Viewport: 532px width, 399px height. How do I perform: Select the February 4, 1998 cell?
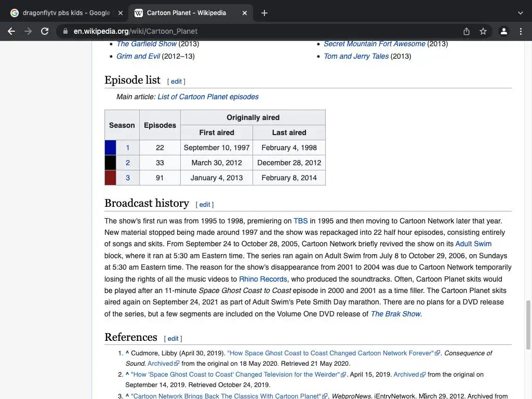point(289,148)
